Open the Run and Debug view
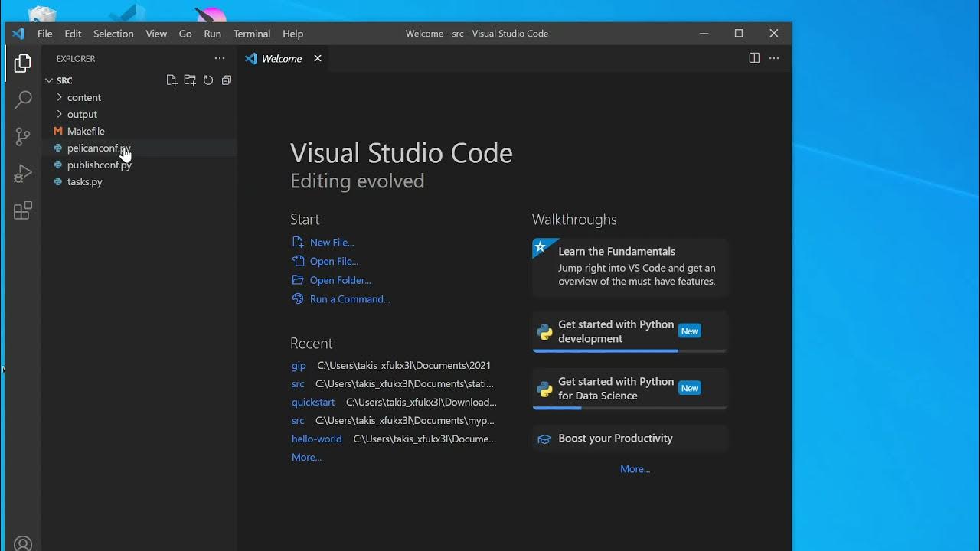 (23, 174)
